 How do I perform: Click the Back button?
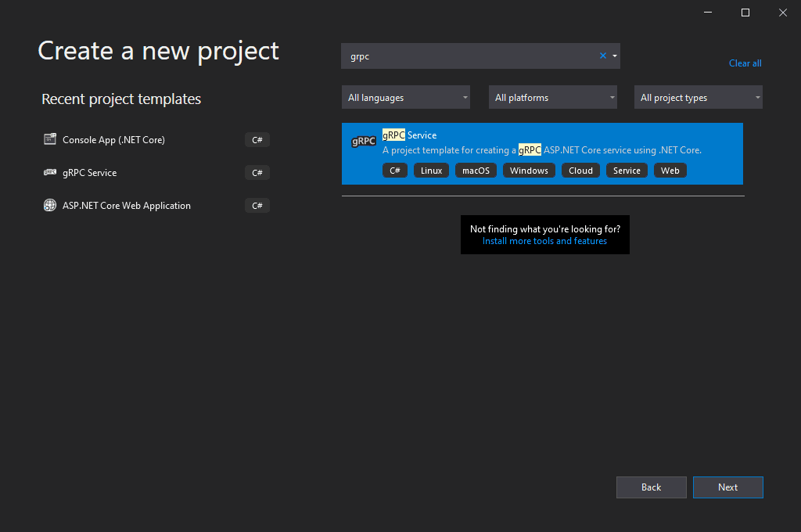tap(651, 487)
